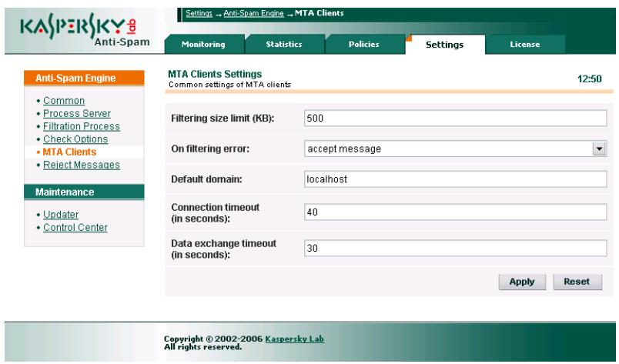619x364 pixels.
Task: Click the 'On filtering error:' label
Action: click(x=210, y=149)
